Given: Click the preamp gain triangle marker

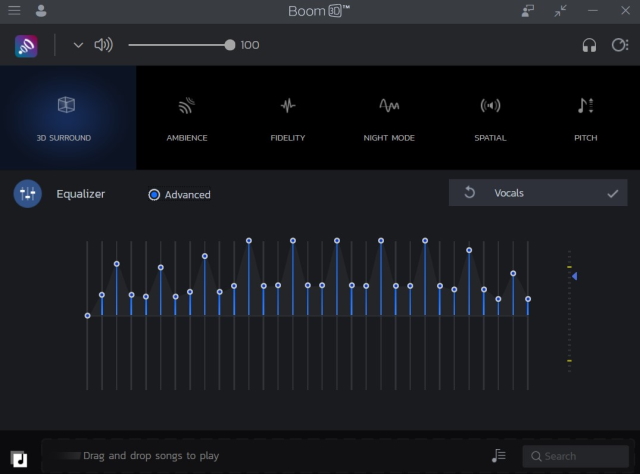Looking at the screenshot, I should point(574,276).
